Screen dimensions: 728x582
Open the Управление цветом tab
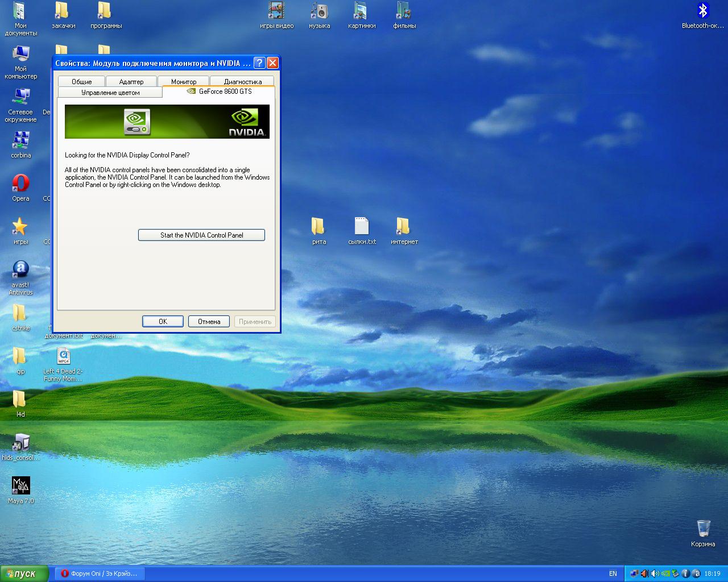(110, 93)
